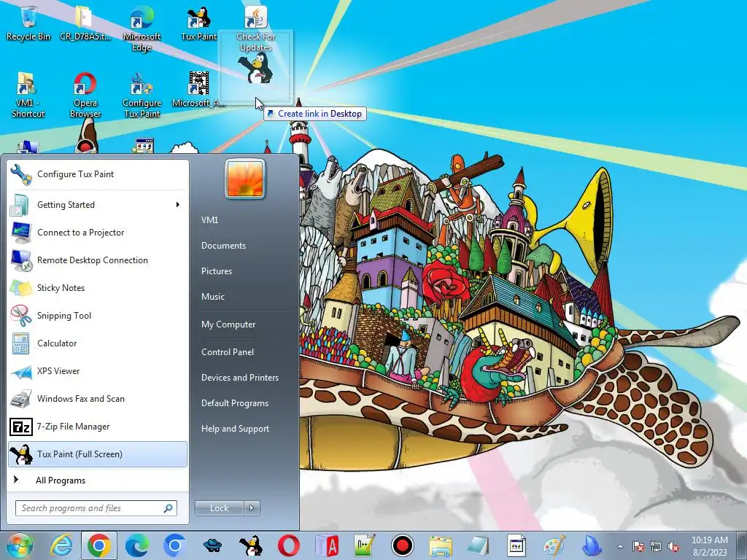Open the notepad taskbar icon
747x560 pixels.
479,545
